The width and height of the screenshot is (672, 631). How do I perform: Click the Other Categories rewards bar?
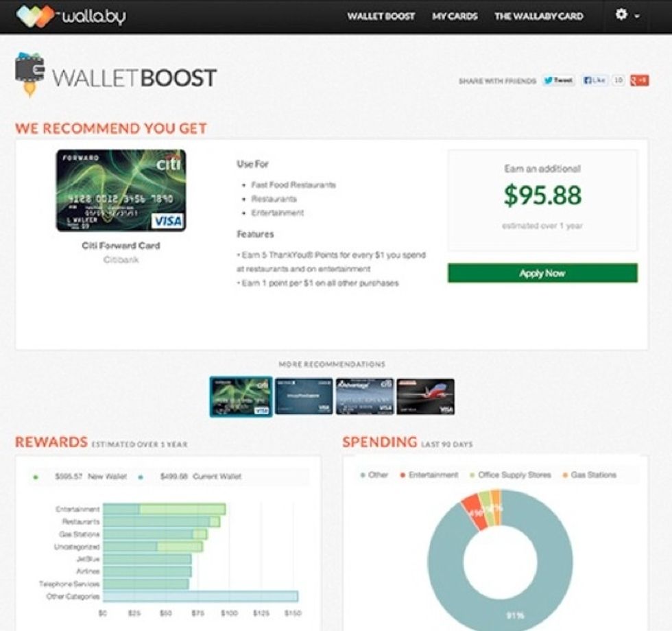pyautogui.click(x=200, y=596)
